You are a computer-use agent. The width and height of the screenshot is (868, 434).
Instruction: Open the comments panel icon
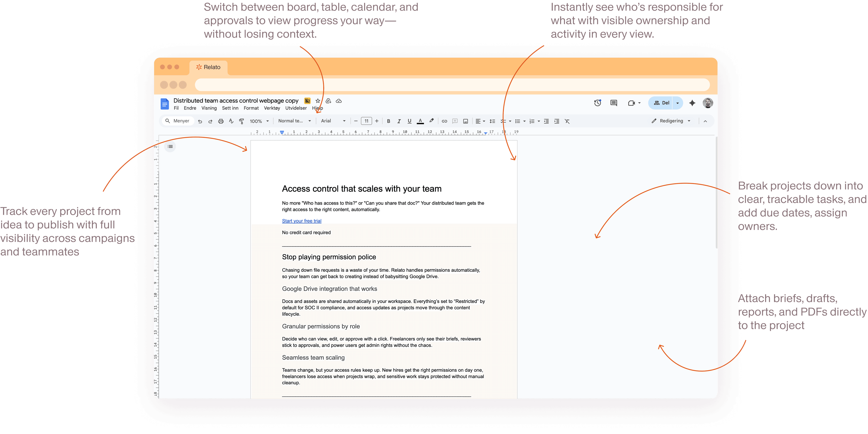[614, 103]
